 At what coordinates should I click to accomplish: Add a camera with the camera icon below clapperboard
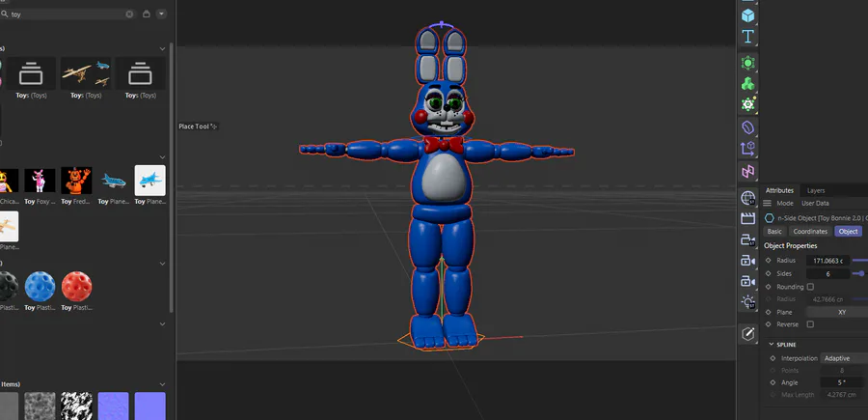[747, 239]
